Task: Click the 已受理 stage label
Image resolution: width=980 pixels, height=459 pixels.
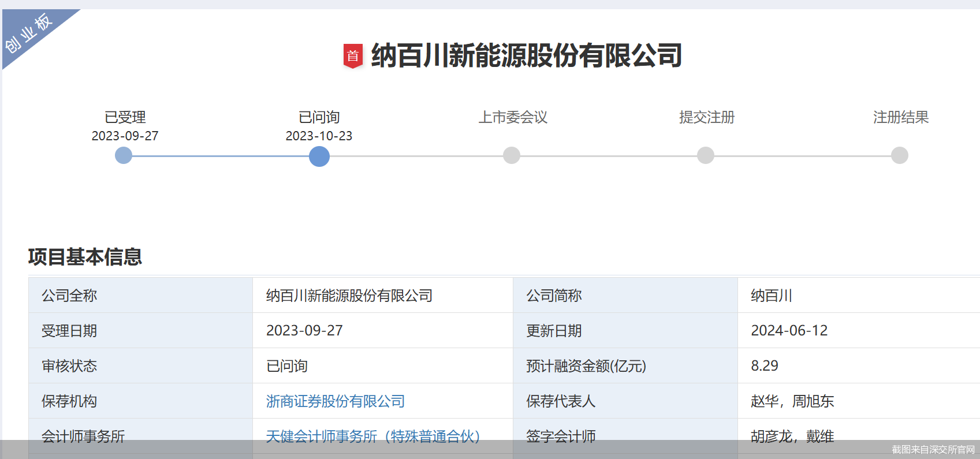Action: pos(125,117)
